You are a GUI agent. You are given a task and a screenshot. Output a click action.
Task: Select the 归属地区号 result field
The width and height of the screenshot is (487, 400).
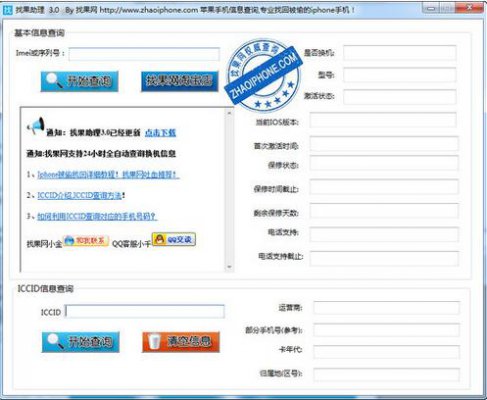click(386, 375)
